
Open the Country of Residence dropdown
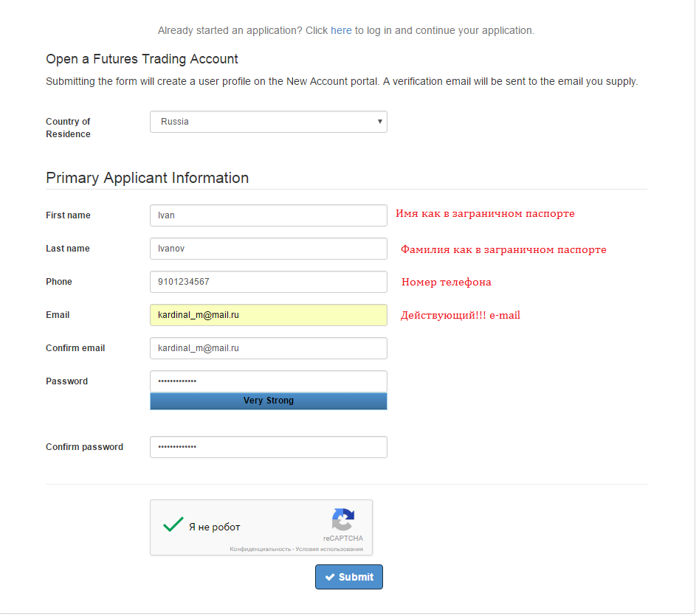click(269, 122)
